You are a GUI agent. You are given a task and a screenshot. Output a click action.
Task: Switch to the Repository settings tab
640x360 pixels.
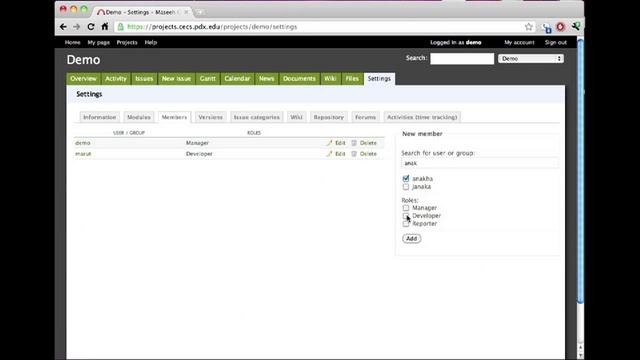point(329,117)
